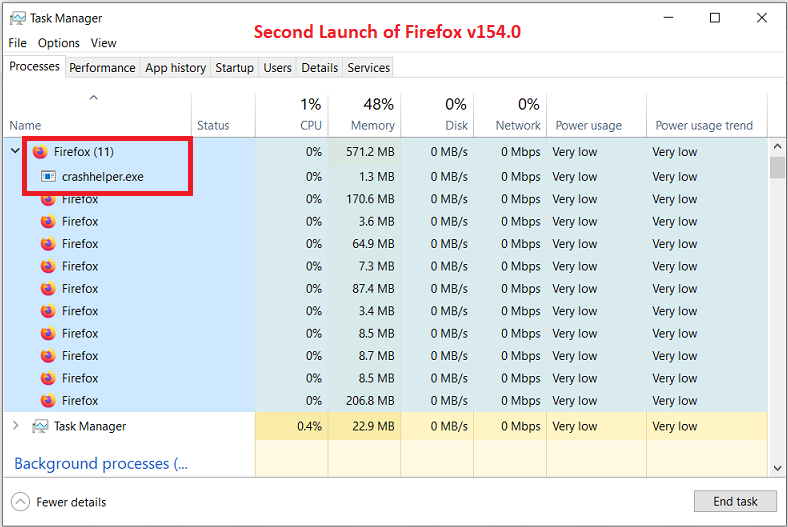
Task: Click the End task button
Action: click(x=735, y=501)
